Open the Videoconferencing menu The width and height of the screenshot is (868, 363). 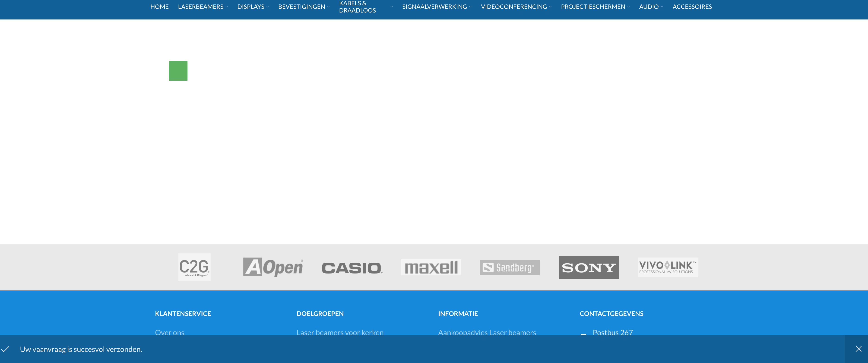tap(513, 7)
